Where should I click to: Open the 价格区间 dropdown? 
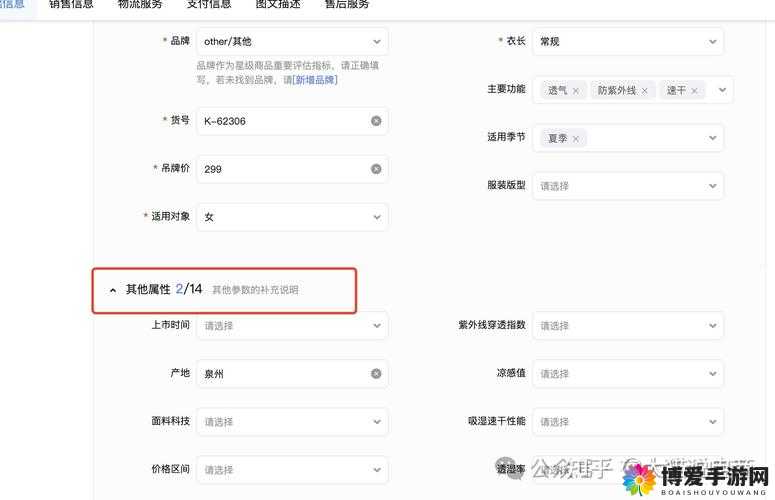coord(292,469)
